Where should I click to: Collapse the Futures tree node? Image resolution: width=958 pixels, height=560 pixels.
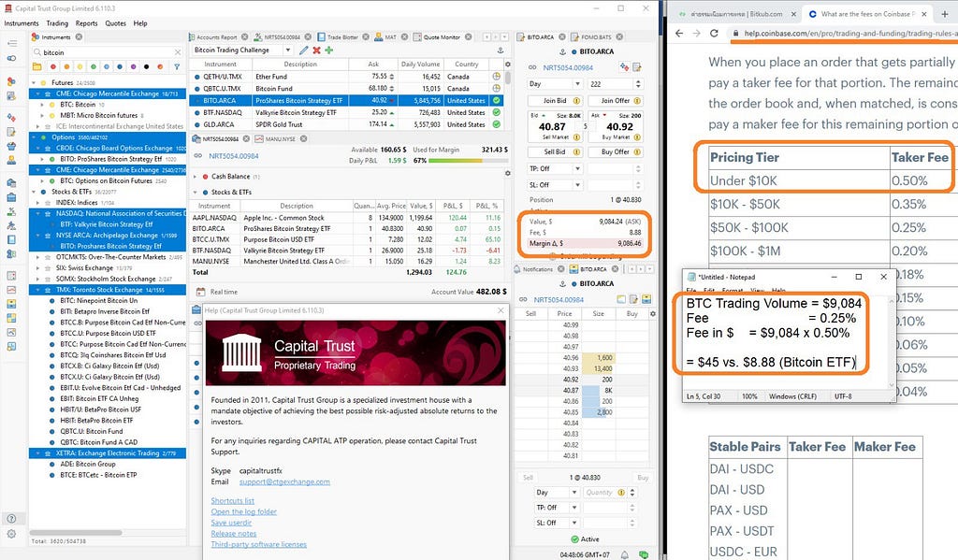coord(34,82)
